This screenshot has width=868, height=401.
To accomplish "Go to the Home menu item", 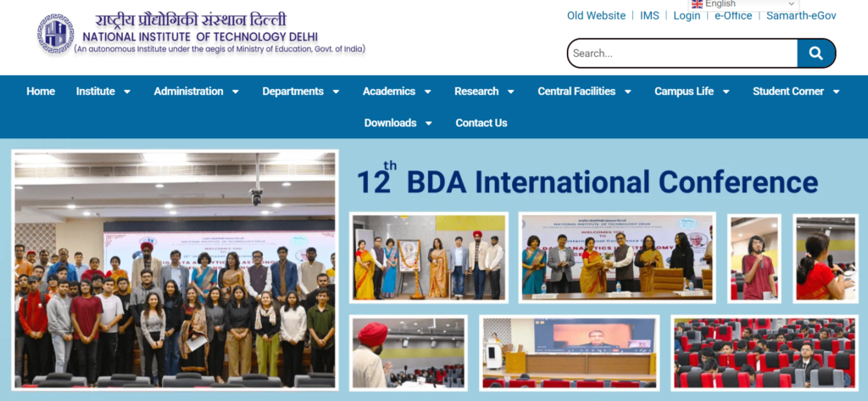I will pos(41,92).
